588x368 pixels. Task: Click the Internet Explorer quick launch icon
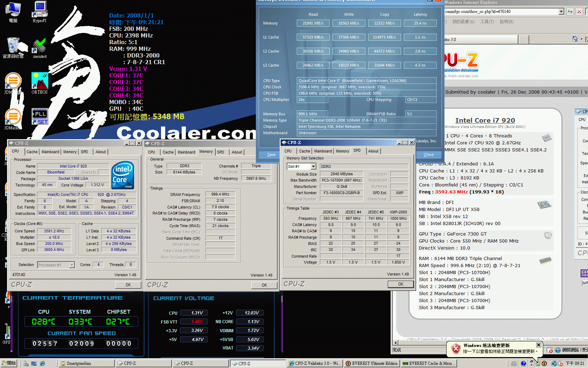[42, 363]
